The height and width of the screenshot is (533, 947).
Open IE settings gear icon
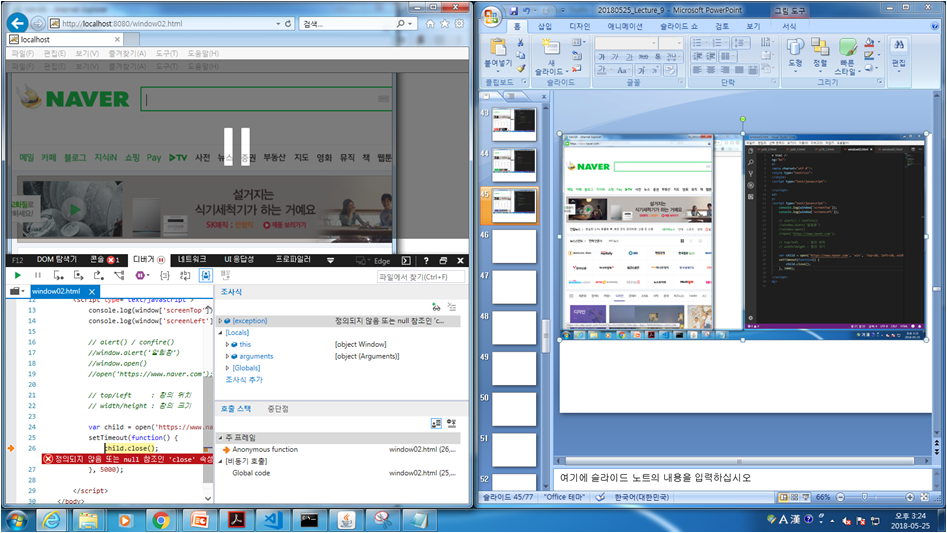tap(460, 24)
